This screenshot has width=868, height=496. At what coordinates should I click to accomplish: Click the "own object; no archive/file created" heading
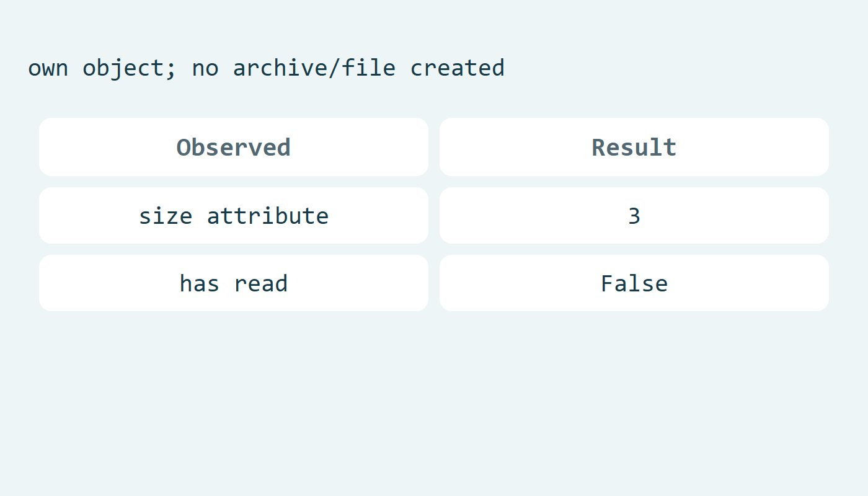point(266,68)
